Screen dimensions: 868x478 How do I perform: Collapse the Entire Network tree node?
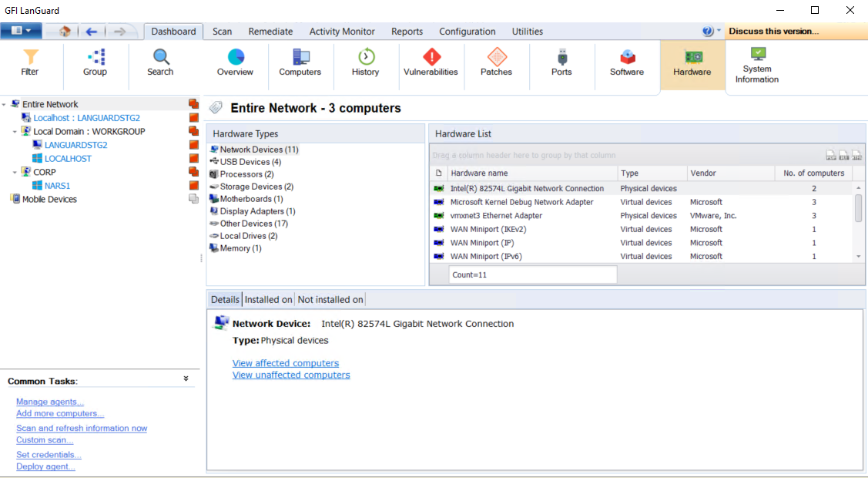click(5, 104)
